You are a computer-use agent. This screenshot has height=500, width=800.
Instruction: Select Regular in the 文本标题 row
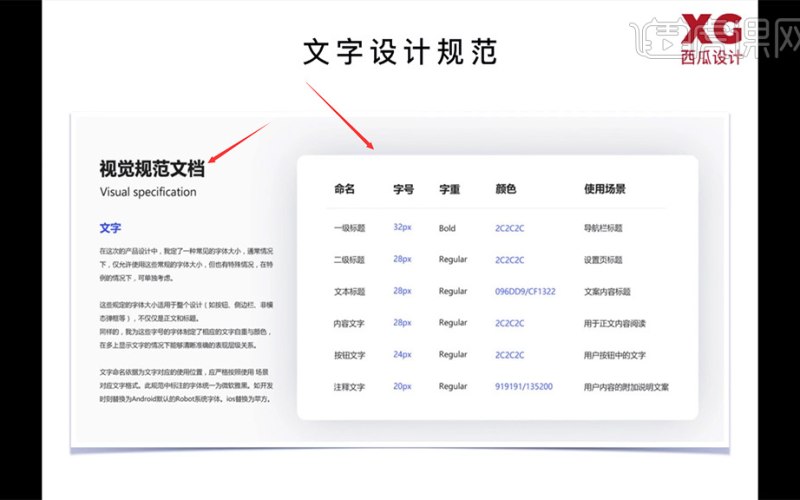(453, 291)
